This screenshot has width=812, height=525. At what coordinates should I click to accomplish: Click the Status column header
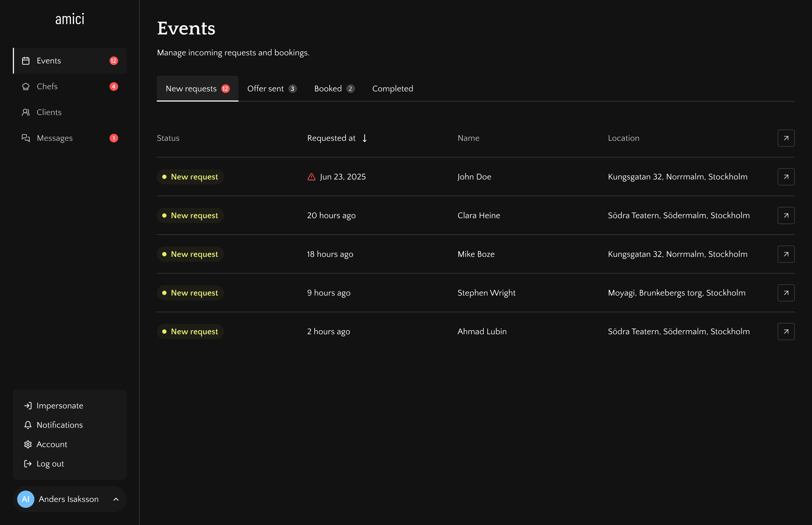pos(168,138)
